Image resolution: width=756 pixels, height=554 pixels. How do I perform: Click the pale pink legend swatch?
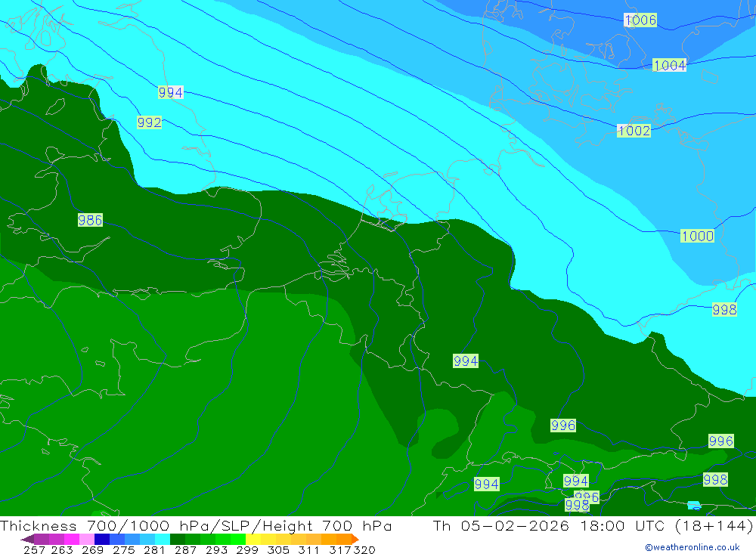tap(85, 539)
